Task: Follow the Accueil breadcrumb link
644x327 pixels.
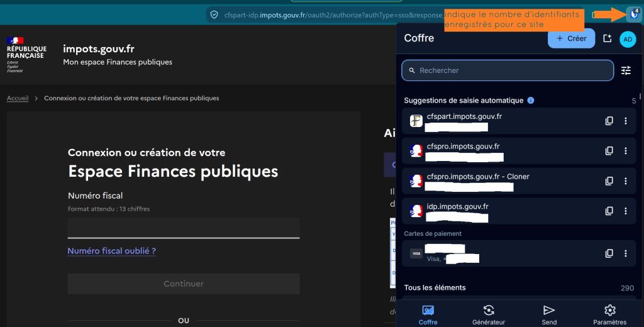Action: tap(18, 98)
